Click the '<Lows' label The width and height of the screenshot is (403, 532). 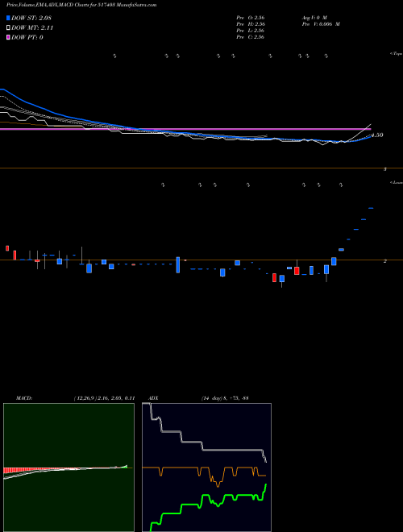tap(397, 182)
